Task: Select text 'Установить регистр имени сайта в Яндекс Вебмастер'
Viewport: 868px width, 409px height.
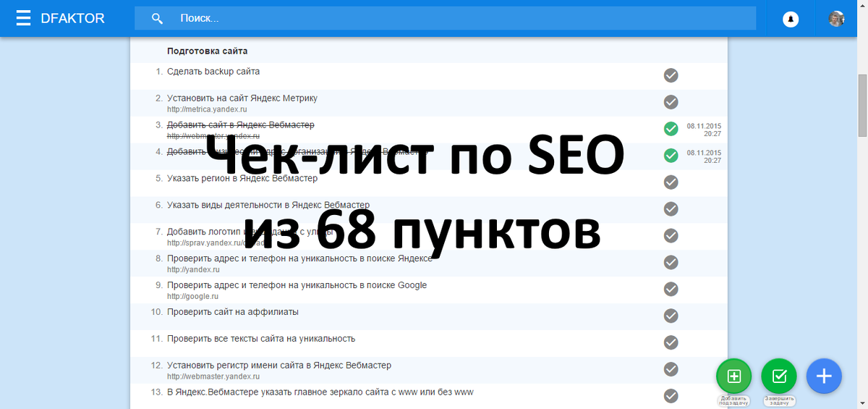Action: 279,366
